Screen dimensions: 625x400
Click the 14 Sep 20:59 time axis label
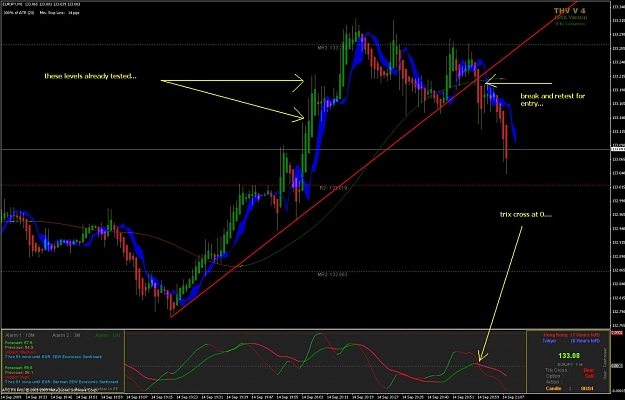point(489,397)
